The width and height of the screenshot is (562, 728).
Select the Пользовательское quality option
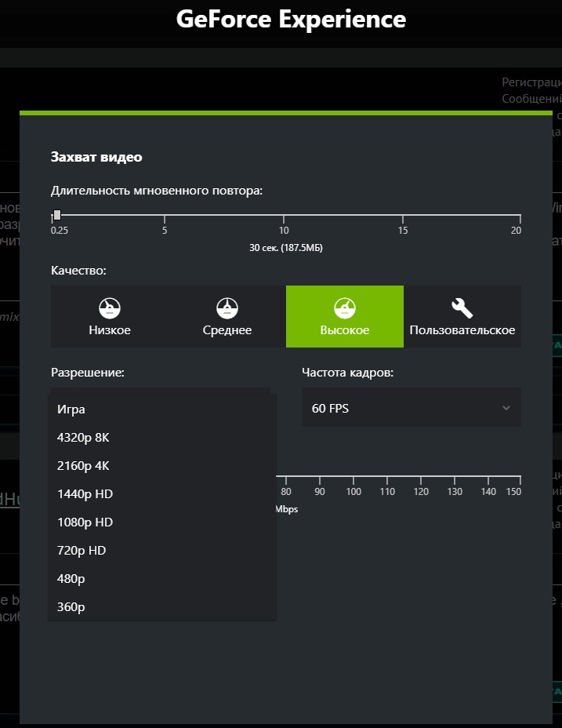(462, 316)
